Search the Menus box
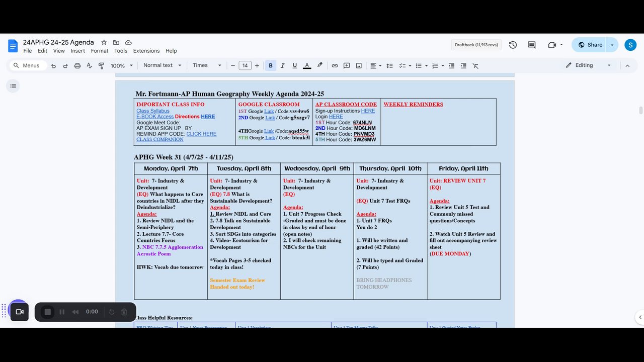This screenshot has height=362, width=644. tap(29, 65)
